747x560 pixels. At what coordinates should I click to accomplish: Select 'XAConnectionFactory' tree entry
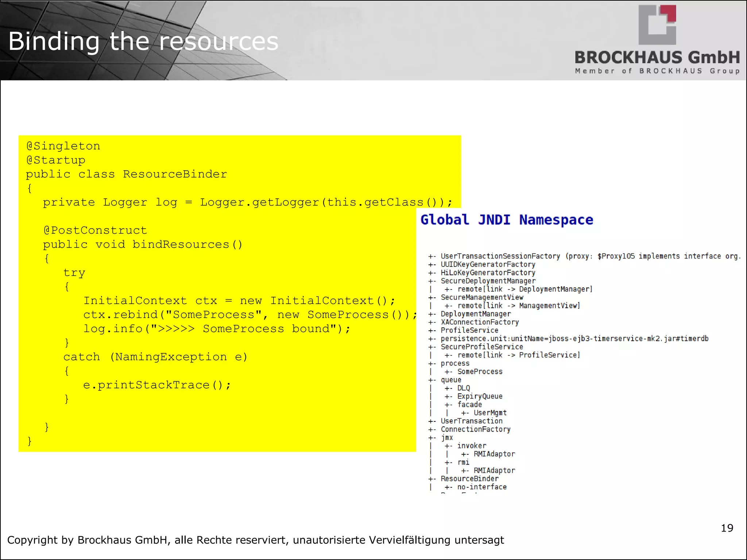tap(480, 322)
